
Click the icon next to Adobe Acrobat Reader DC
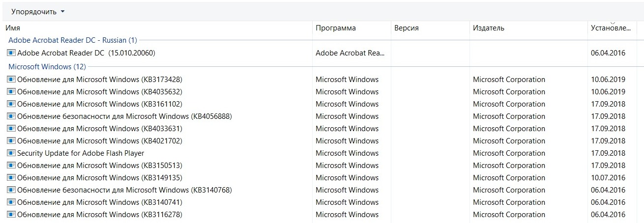click(11, 53)
